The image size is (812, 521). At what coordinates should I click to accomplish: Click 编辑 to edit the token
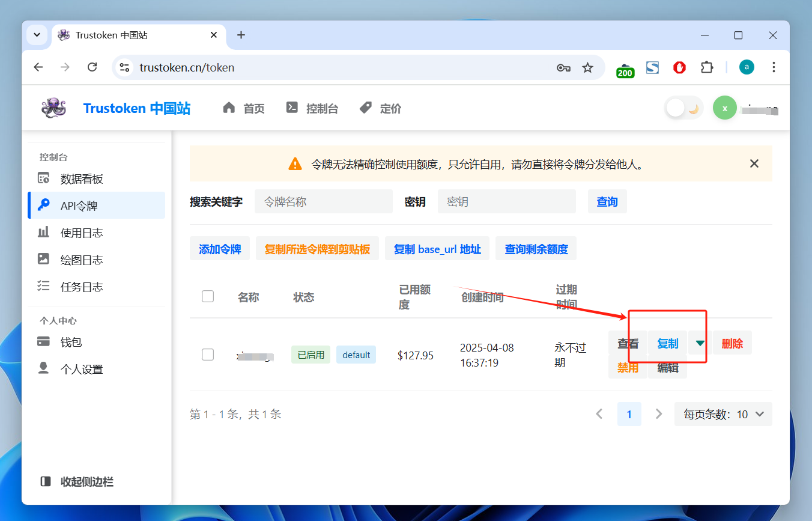pyautogui.click(x=667, y=367)
